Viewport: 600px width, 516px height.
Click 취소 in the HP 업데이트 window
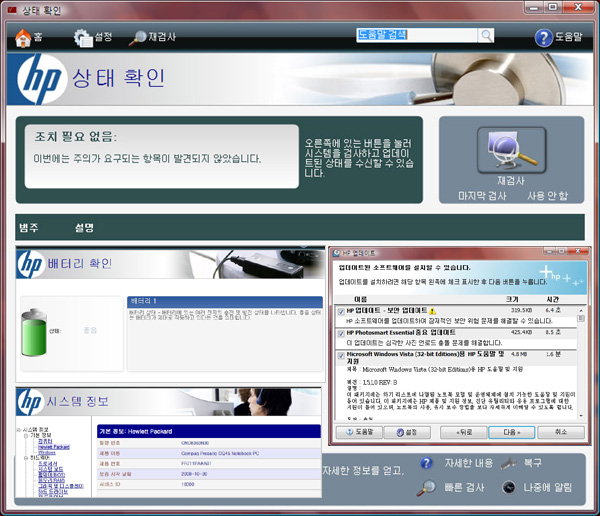(561, 432)
